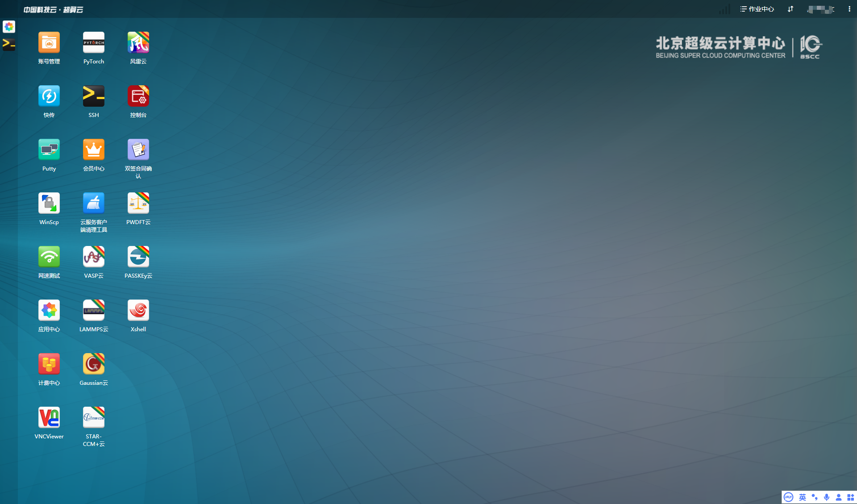Click the transfer arrows icon in top bar

click(790, 9)
